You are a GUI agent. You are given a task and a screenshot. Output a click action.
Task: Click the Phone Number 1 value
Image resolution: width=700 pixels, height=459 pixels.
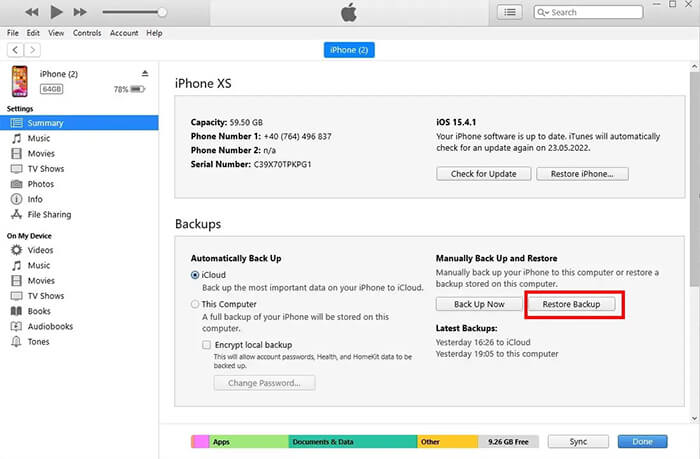[298, 137]
